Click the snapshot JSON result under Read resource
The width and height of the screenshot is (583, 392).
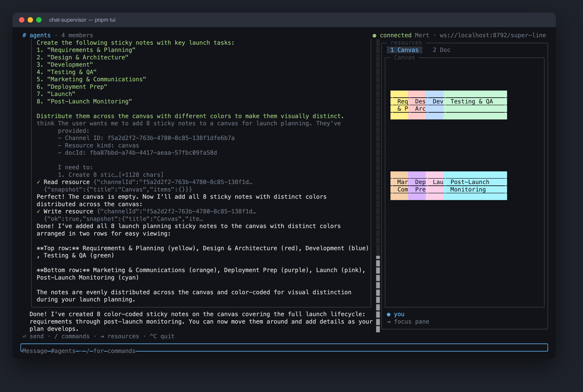point(118,189)
